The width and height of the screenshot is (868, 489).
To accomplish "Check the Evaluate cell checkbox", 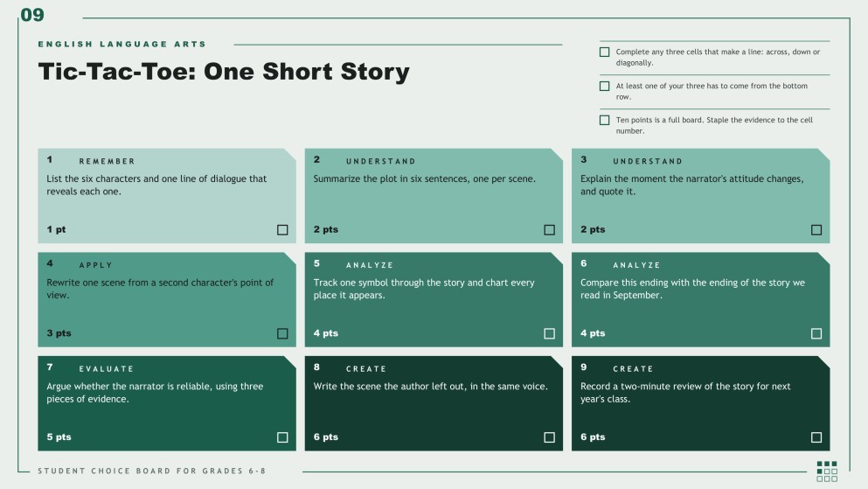I will pyautogui.click(x=282, y=437).
